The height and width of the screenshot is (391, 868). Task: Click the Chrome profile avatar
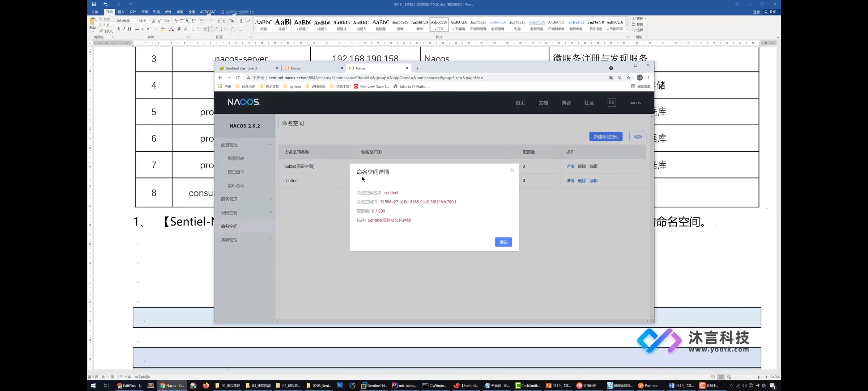coord(639,77)
